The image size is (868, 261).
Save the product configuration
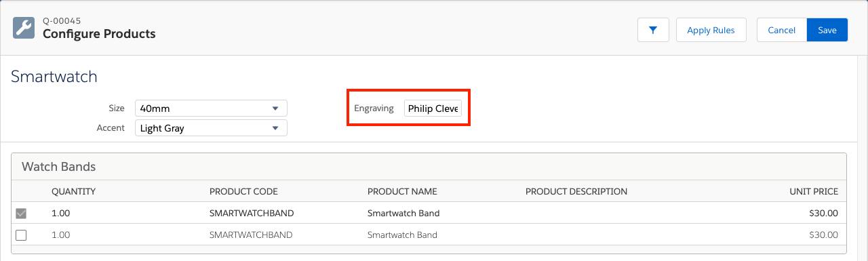(x=827, y=30)
